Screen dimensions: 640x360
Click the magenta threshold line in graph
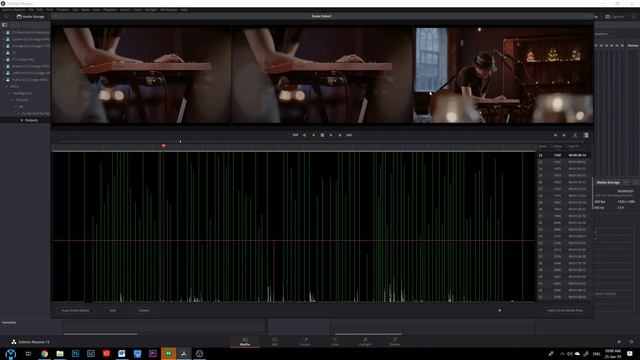pyautogui.click(x=293, y=240)
